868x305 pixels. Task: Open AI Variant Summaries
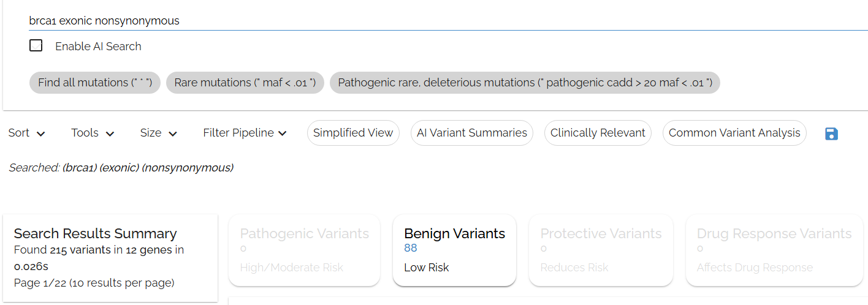pos(472,133)
